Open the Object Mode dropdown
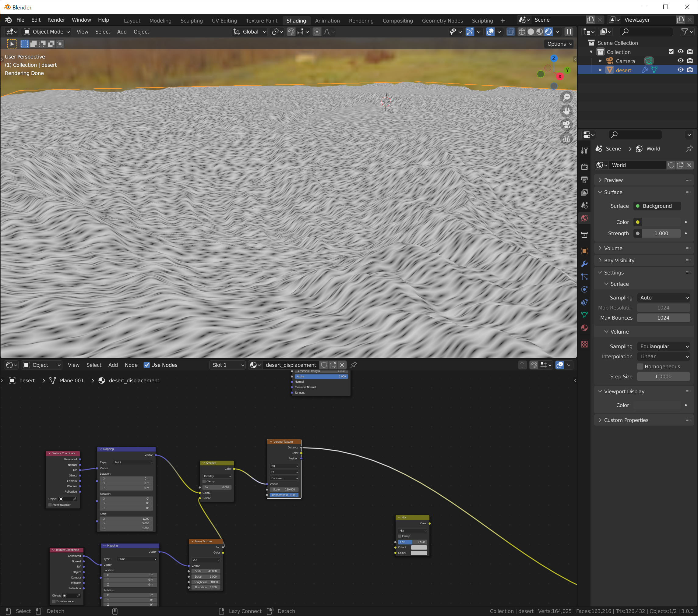The width and height of the screenshot is (698, 616). click(47, 32)
